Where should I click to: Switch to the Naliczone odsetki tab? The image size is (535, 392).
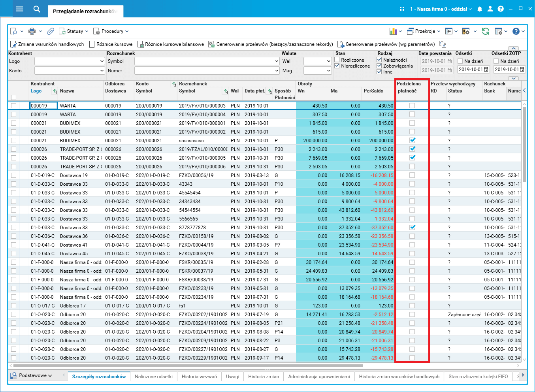(153, 377)
